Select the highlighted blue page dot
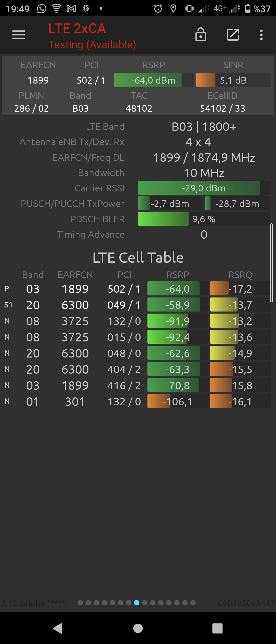Viewport: 276px width, 644px height. coord(137,603)
